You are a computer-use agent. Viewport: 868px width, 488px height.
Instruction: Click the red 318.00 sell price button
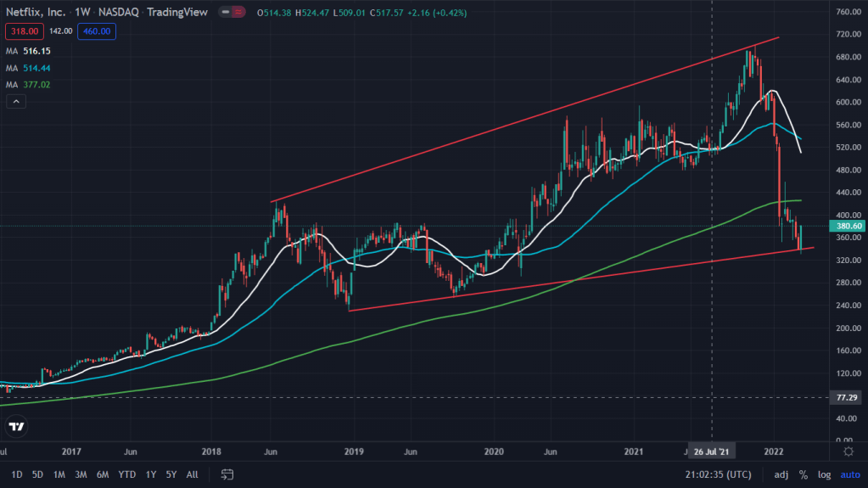24,31
